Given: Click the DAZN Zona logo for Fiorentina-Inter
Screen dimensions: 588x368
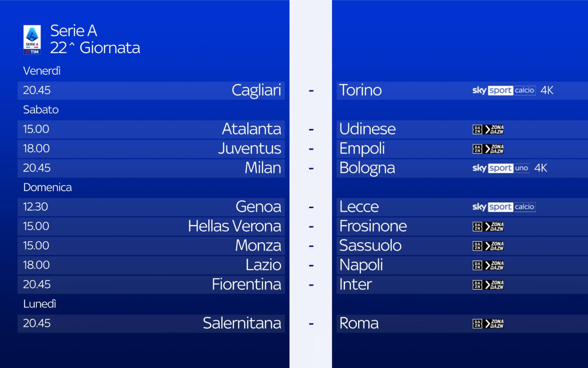Looking at the screenshot, I should (x=488, y=285).
